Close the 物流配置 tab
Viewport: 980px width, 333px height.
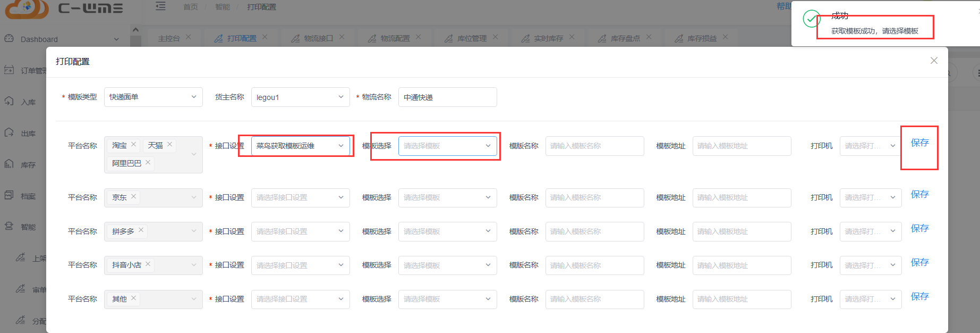[419, 37]
